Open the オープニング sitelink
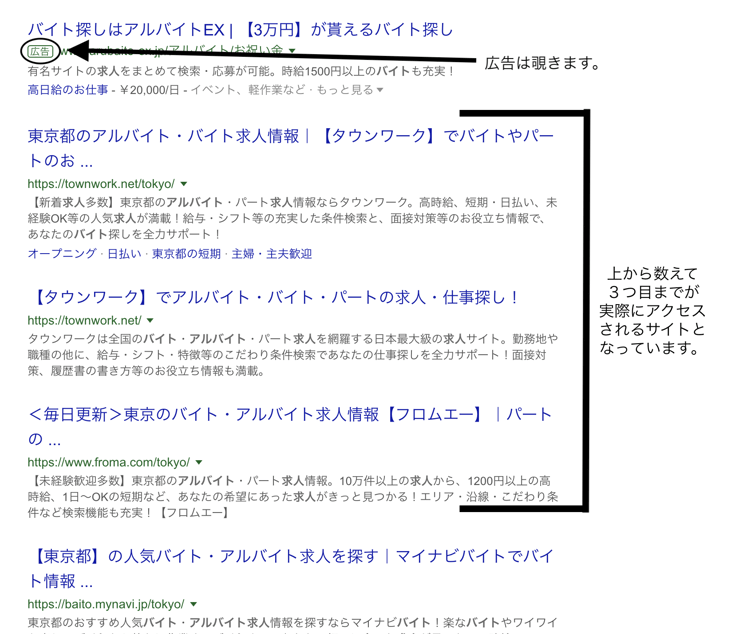 [62, 254]
